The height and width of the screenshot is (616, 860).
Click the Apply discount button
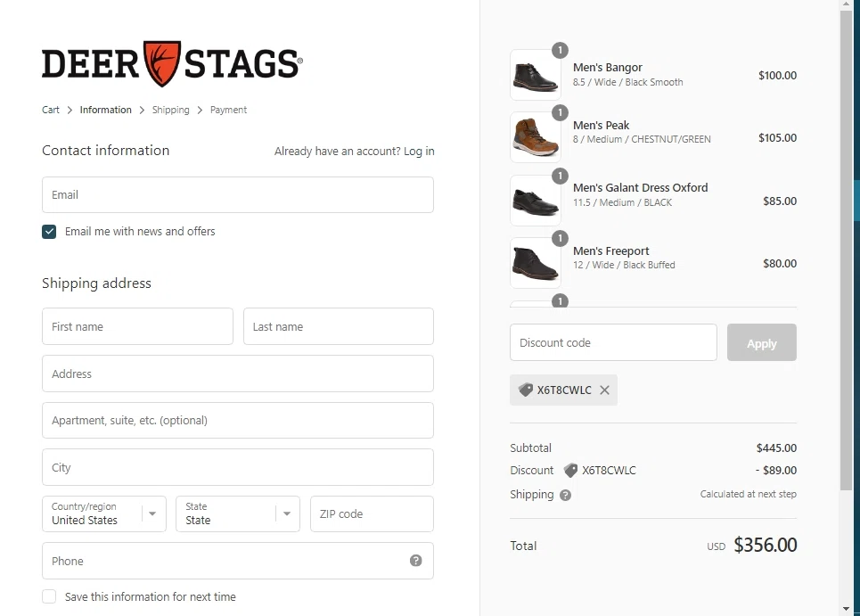coord(762,343)
